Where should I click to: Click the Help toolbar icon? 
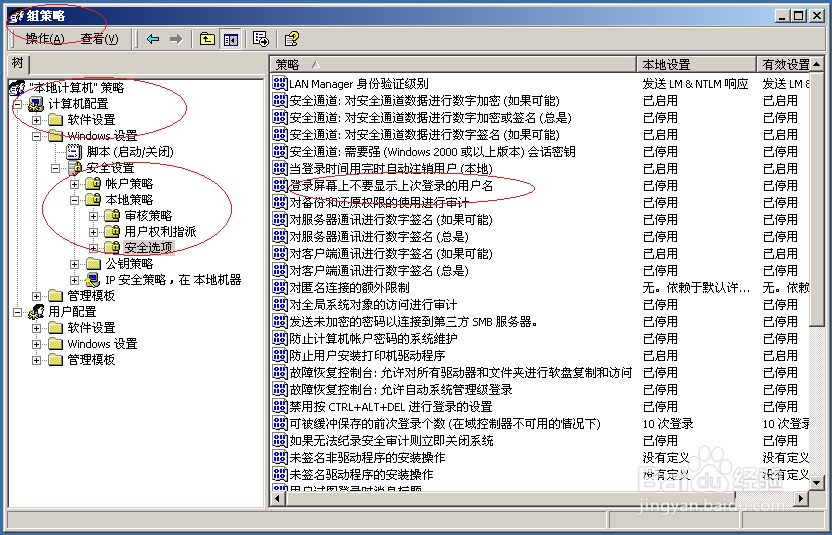pyautogui.click(x=291, y=39)
